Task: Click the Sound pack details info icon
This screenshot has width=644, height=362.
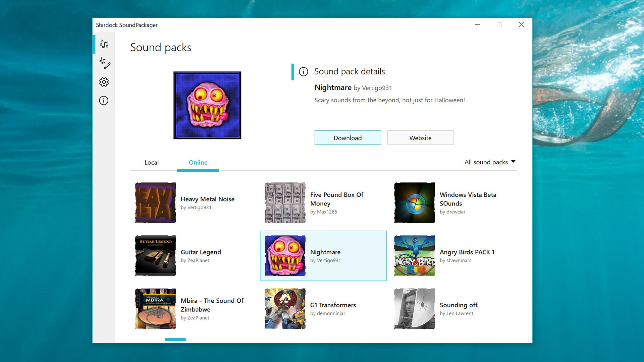Action: click(x=304, y=72)
